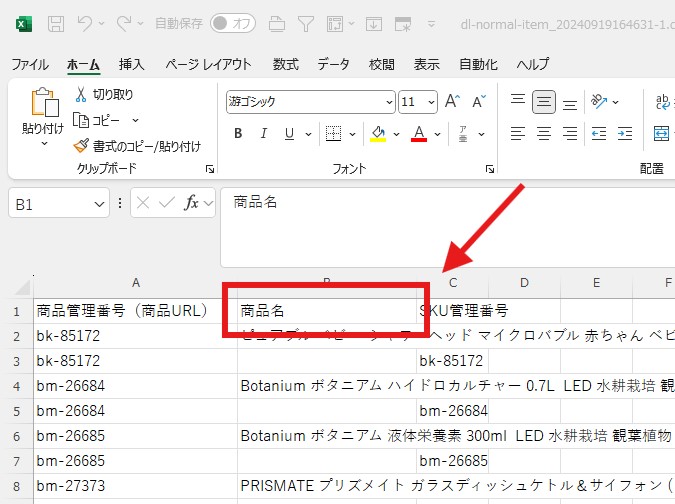Switch to the ホーム ribbon tab
The height and width of the screenshot is (504, 675).
[x=84, y=65]
